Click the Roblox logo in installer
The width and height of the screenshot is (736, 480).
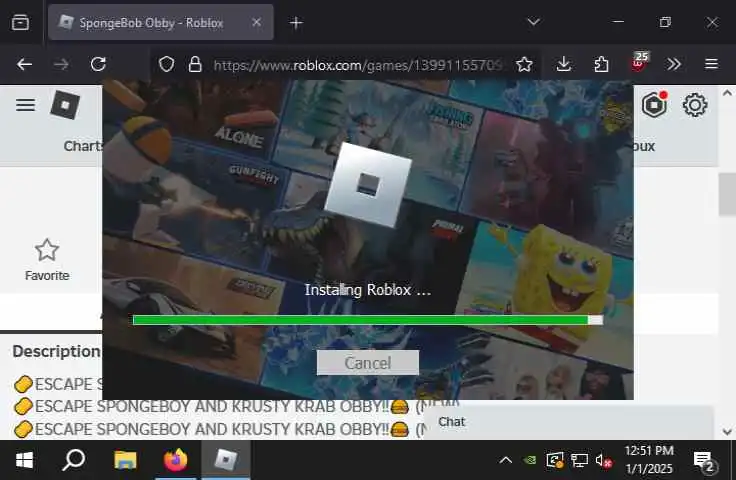click(368, 185)
